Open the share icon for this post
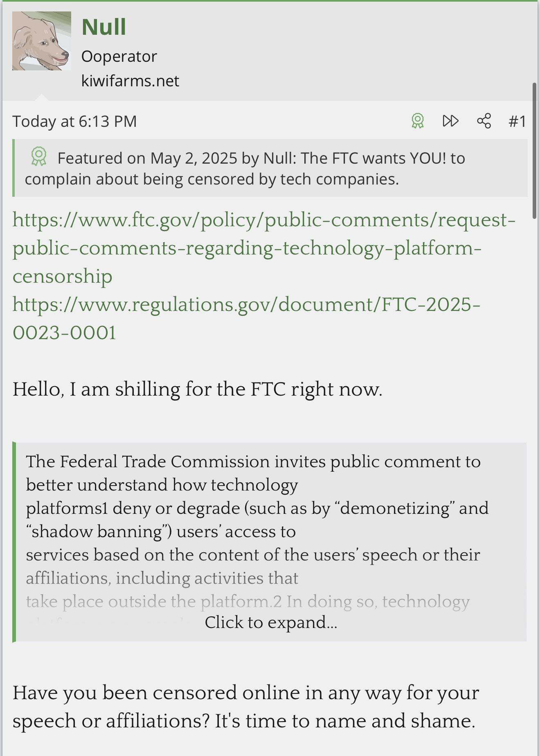This screenshot has width=540, height=756. pyautogui.click(x=484, y=121)
